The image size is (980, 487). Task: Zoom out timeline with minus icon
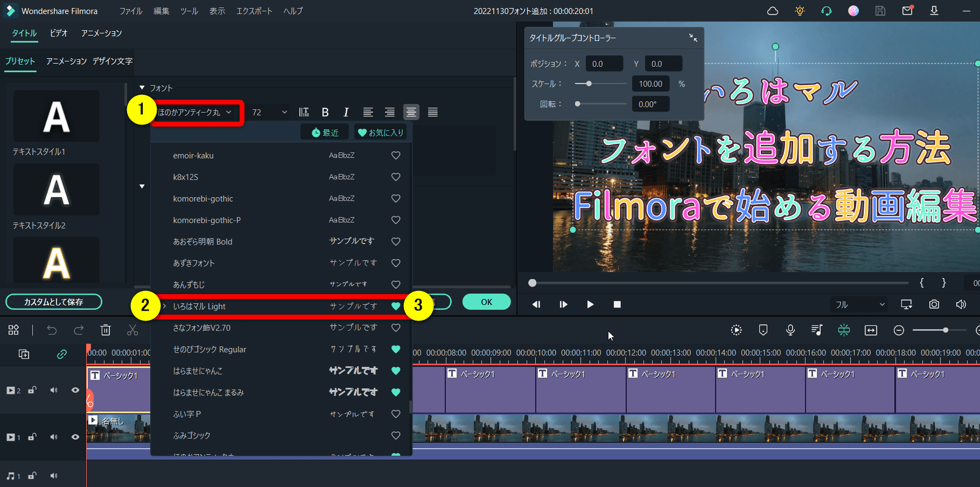click(899, 330)
